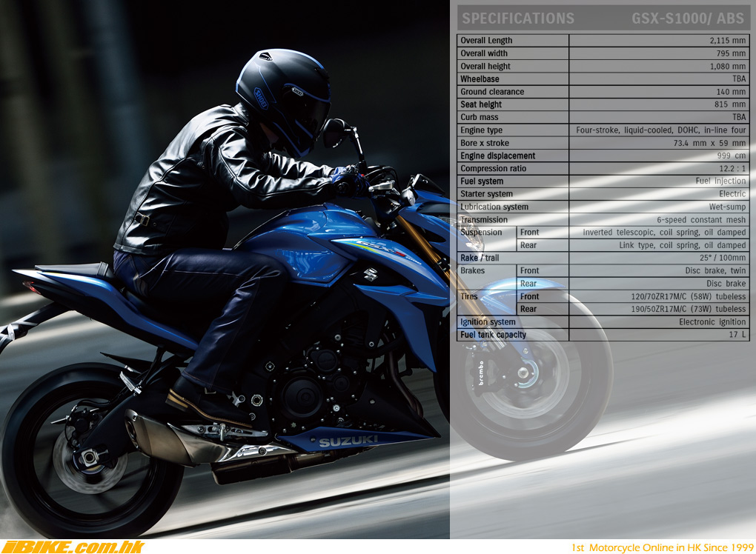Click the 'Link type, coil spring, oil damped' value
Viewport: 756px width, 554px height.
click(x=682, y=245)
